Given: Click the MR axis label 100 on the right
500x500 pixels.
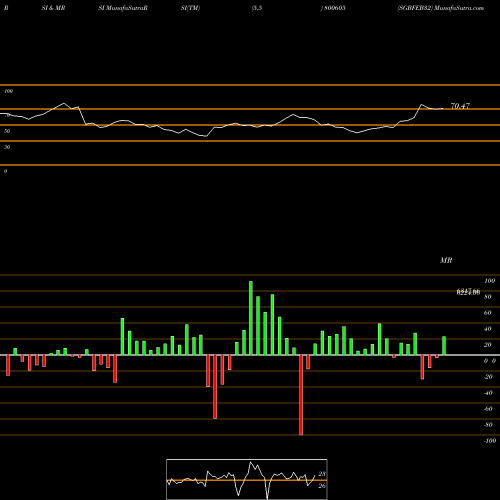Looking at the screenshot, I should point(489,281).
